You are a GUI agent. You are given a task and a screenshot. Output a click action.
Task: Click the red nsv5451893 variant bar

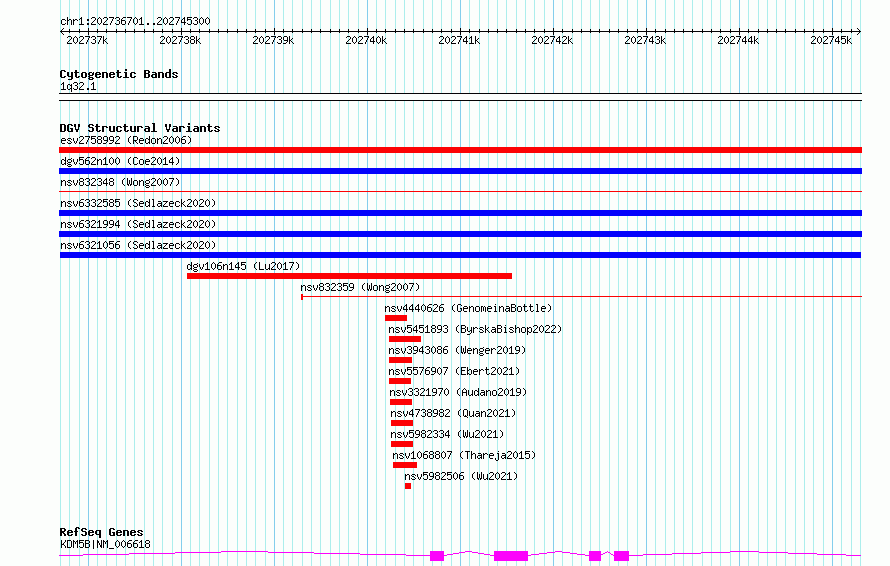point(405,339)
